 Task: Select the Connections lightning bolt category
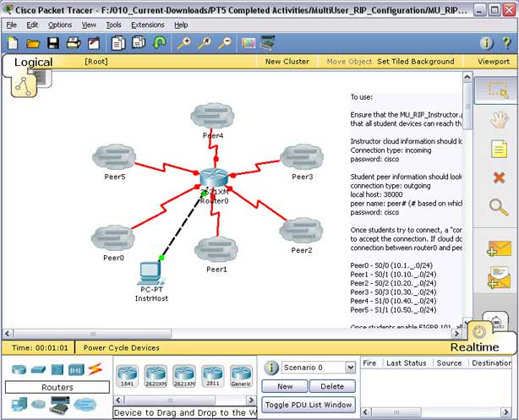(95, 369)
